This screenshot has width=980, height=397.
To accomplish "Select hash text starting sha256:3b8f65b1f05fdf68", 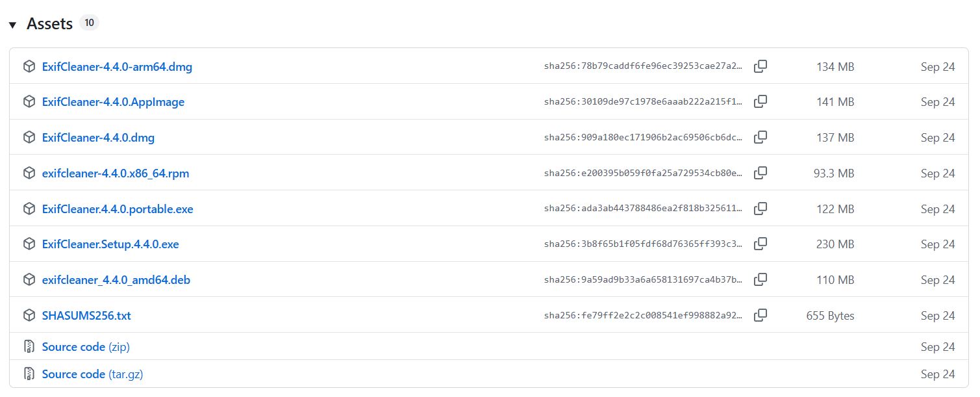I will [x=643, y=244].
